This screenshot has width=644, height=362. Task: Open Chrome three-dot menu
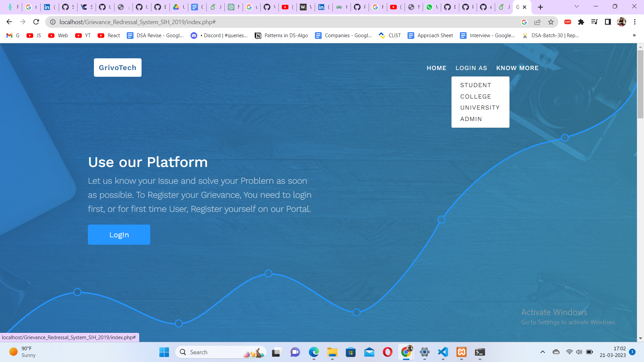tap(635, 22)
